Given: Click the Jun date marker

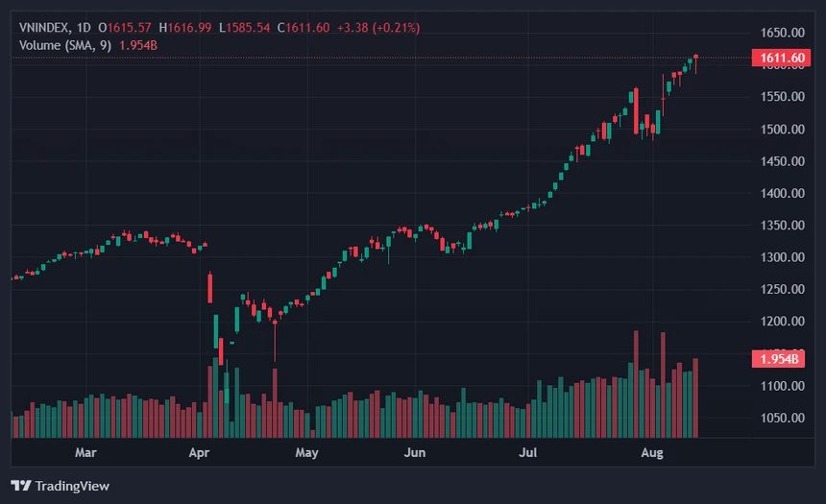Looking at the screenshot, I should pos(415,452).
